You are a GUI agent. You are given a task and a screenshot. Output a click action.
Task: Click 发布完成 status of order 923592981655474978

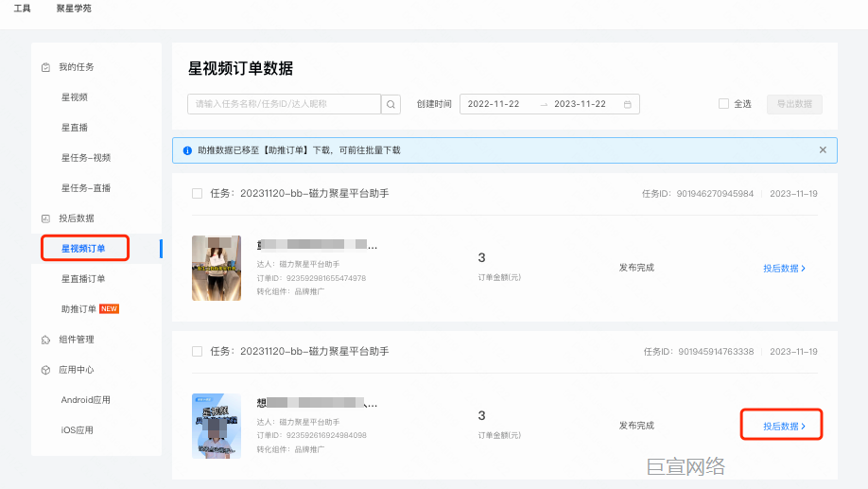point(636,268)
